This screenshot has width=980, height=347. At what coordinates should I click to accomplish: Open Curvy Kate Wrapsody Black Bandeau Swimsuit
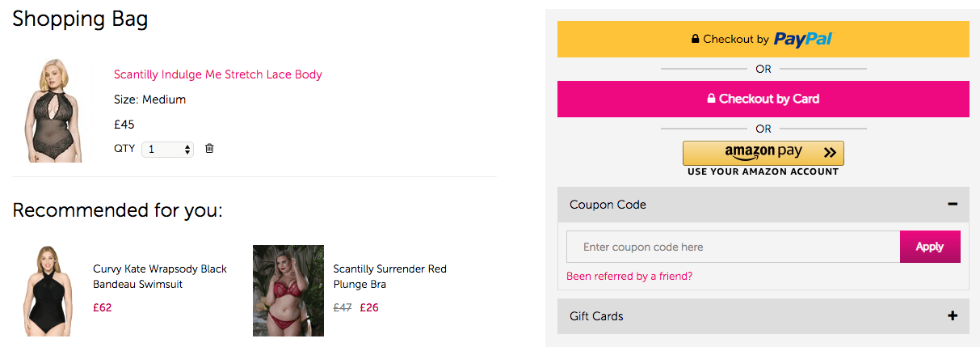[x=160, y=277]
